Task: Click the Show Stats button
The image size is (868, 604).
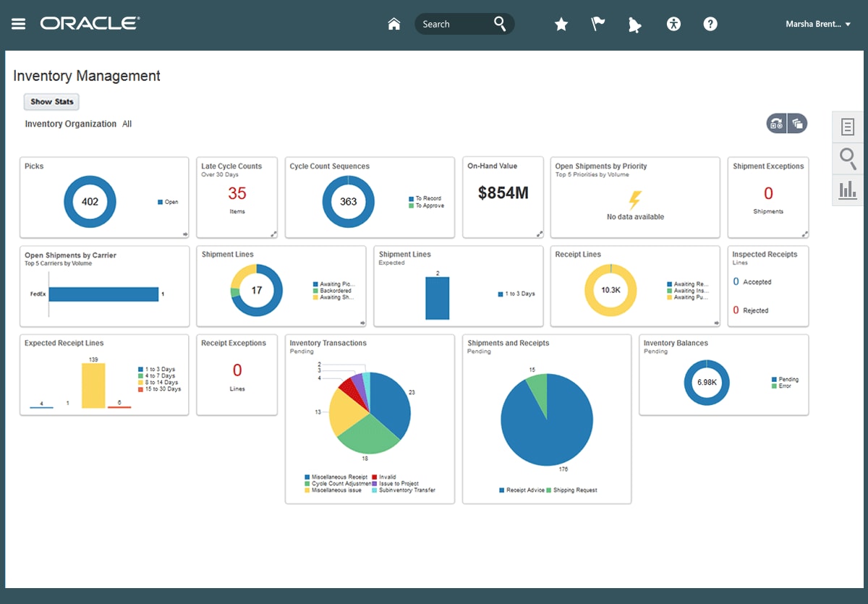Action: (51, 102)
